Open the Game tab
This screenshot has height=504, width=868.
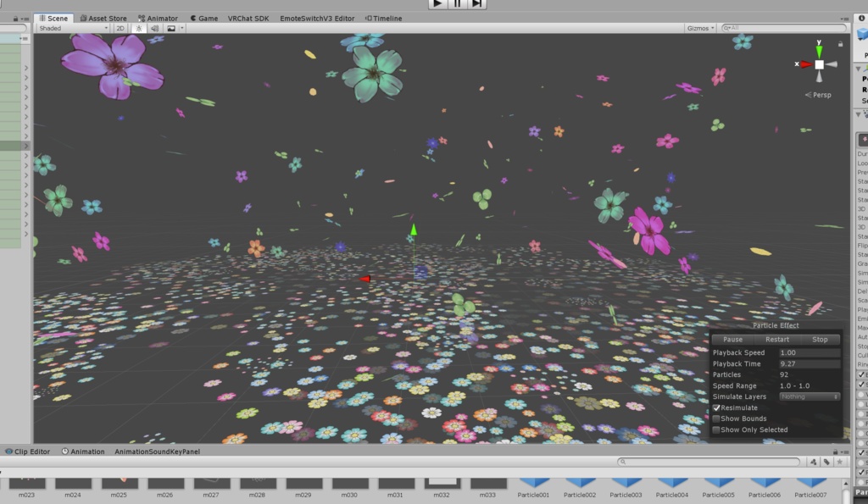[x=203, y=19]
